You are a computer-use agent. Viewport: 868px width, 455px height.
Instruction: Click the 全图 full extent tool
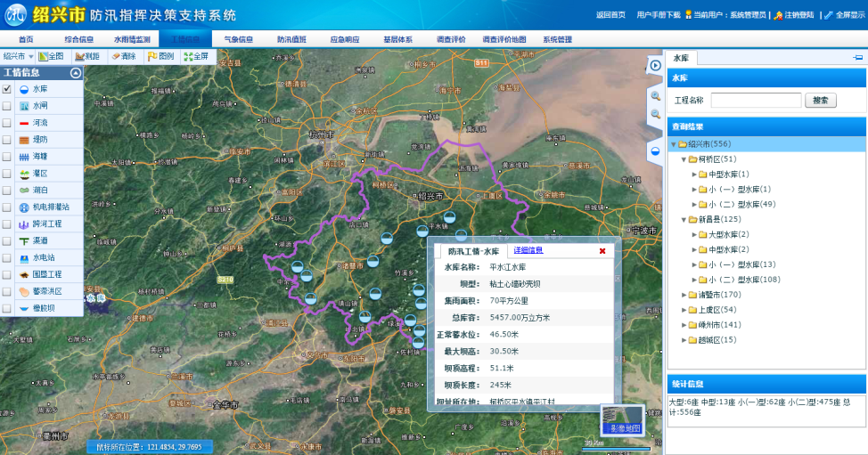52,56
